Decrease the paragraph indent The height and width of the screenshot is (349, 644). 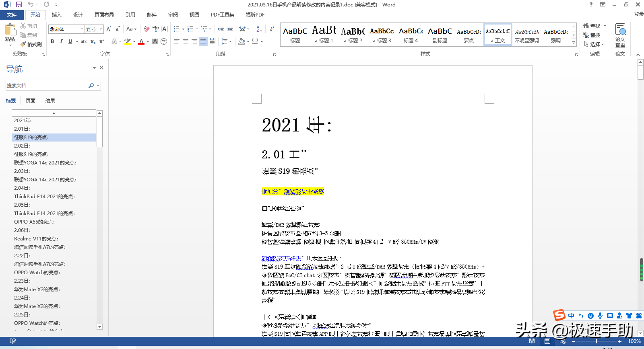click(x=221, y=29)
